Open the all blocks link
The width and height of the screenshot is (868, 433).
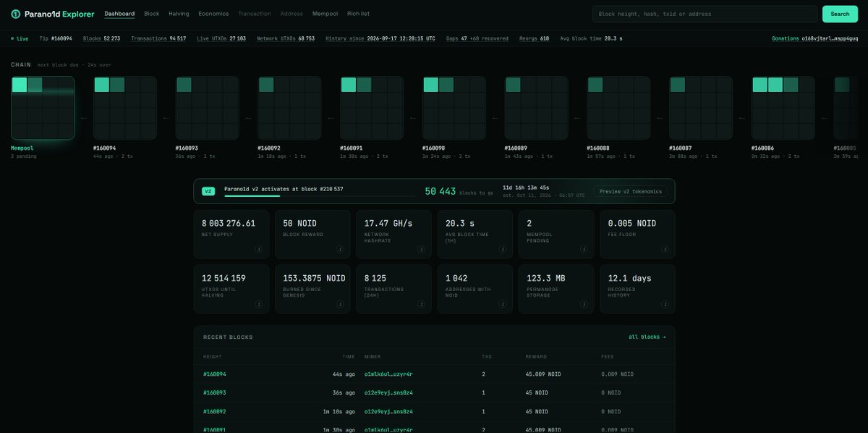(x=647, y=337)
